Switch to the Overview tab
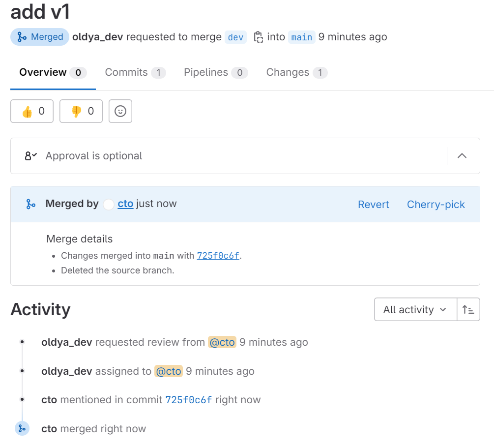The width and height of the screenshot is (494, 448). click(x=53, y=72)
